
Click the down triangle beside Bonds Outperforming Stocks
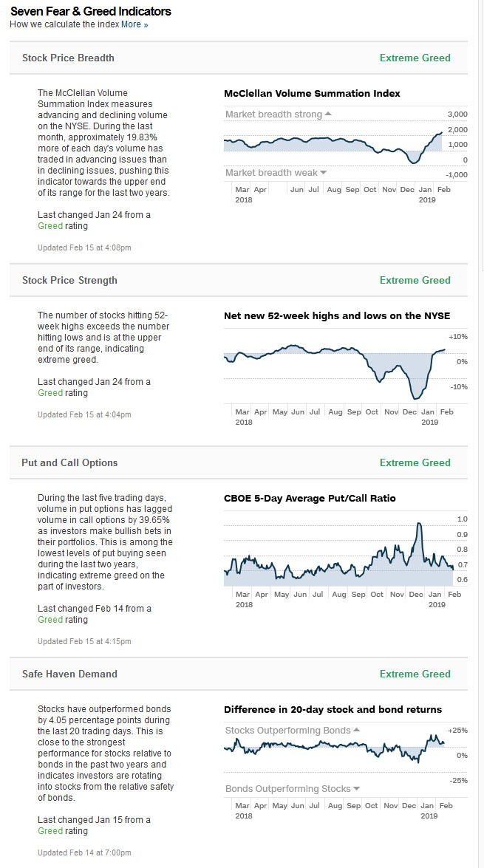357,789
